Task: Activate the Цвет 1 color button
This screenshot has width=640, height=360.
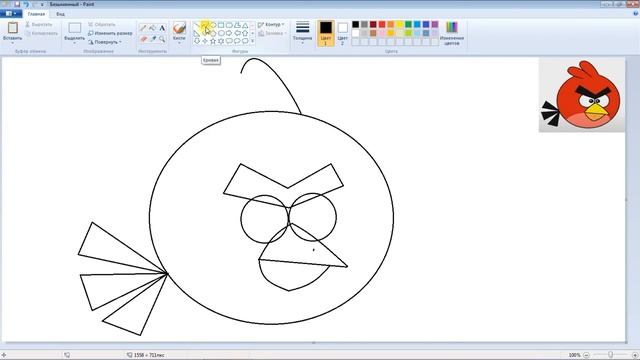Action: (x=326, y=33)
